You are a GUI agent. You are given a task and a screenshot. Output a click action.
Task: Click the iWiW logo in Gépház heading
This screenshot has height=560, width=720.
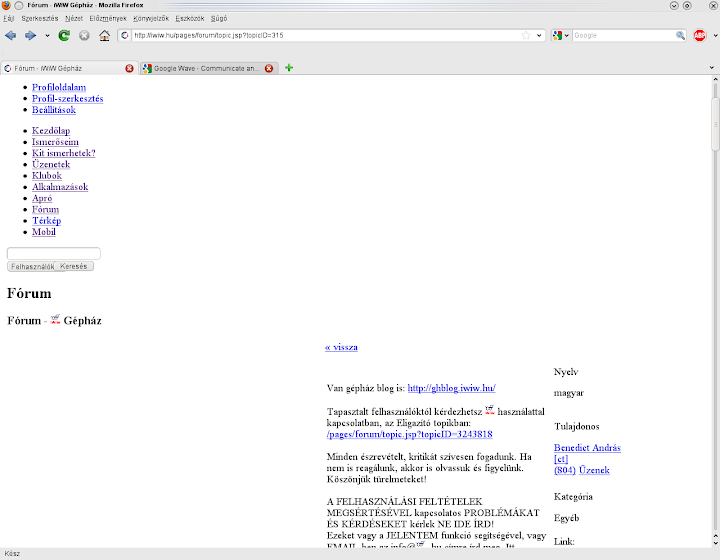(x=55, y=319)
